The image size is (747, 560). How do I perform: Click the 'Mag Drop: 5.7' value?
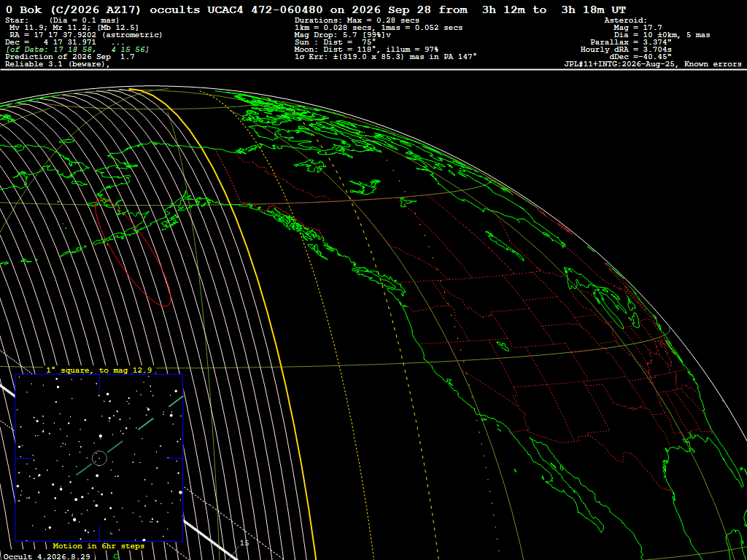point(344,35)
